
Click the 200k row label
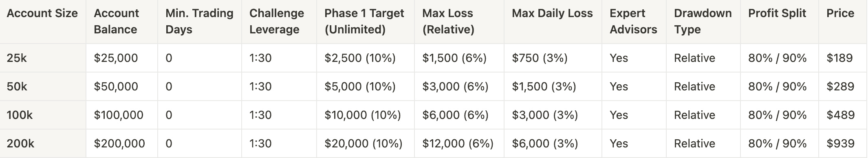[x=20, y=143]
